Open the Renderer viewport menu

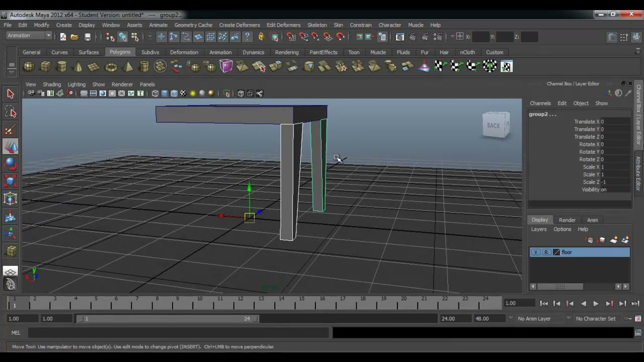click(122, 84)
